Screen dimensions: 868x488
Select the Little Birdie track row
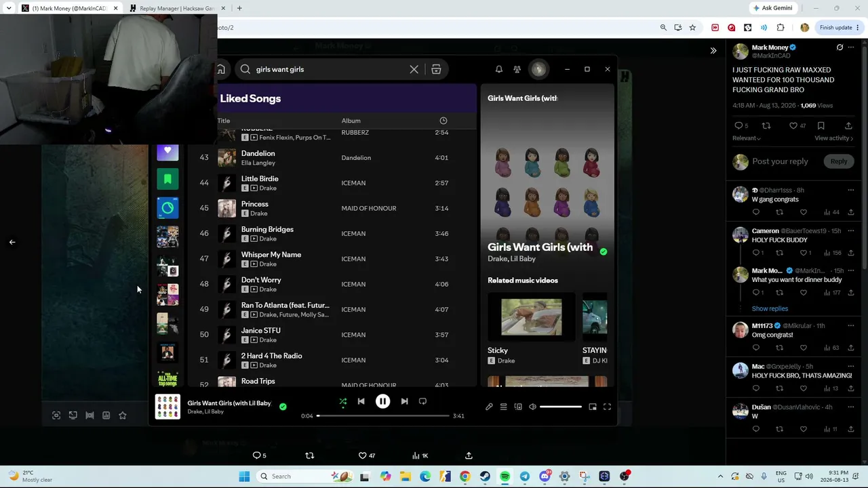(332, 183)
